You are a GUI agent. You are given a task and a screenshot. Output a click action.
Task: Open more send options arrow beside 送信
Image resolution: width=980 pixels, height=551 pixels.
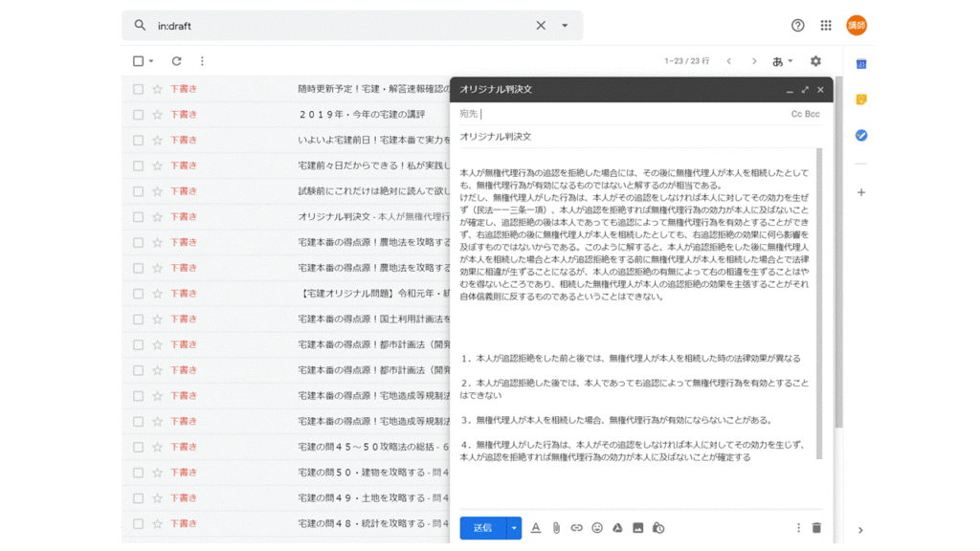tap(514, 528)
